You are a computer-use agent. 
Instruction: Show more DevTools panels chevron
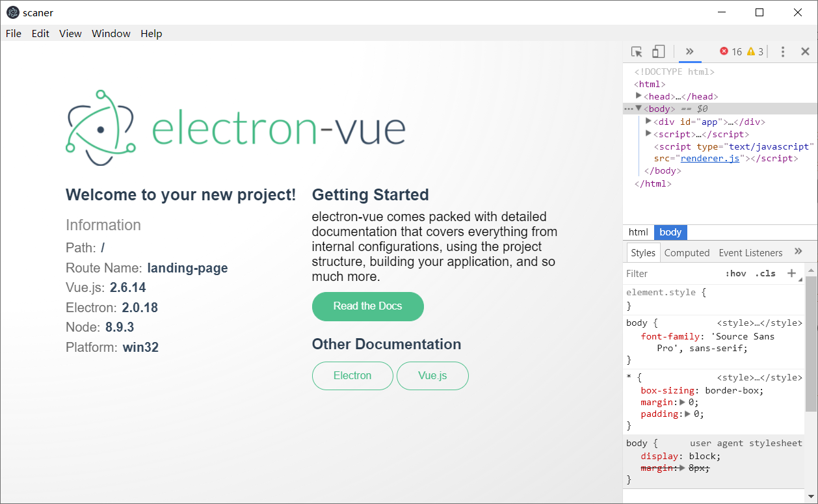(690, 51)
